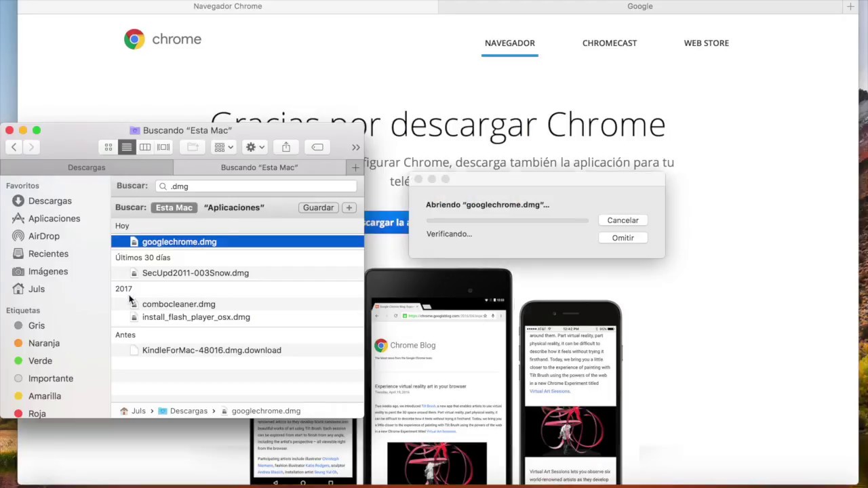Open the WEB STORE tab on Chrome page

[707, 43]
